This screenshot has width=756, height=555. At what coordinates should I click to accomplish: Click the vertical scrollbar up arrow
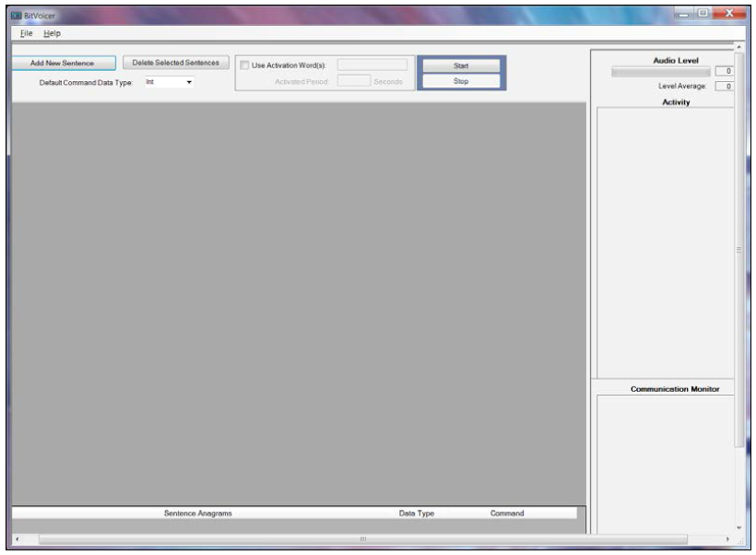tap(738, 47)
